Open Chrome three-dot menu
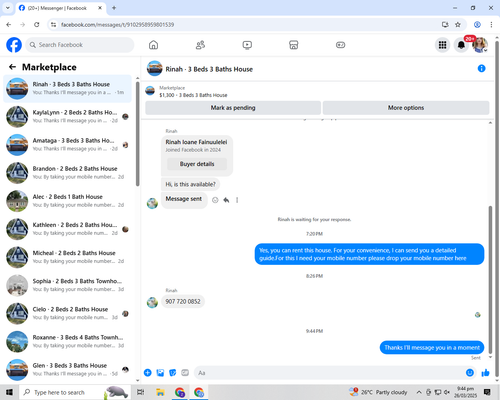This screenshot has width=500, height=400. tap(491, 25)
